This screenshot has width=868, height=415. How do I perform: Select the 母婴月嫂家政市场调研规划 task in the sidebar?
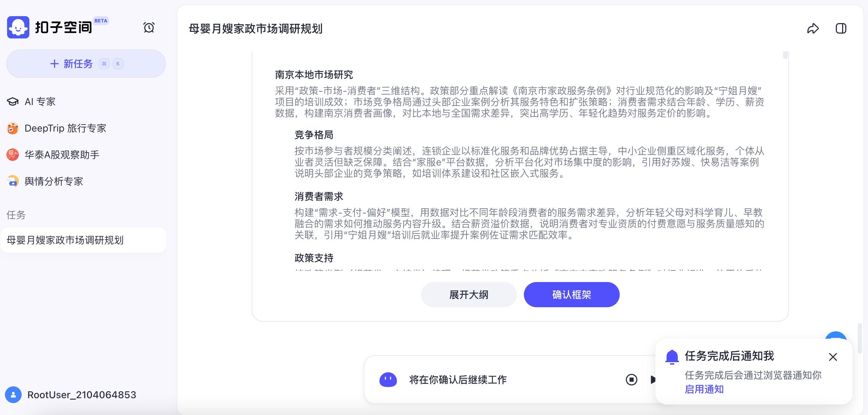(65, 240)
